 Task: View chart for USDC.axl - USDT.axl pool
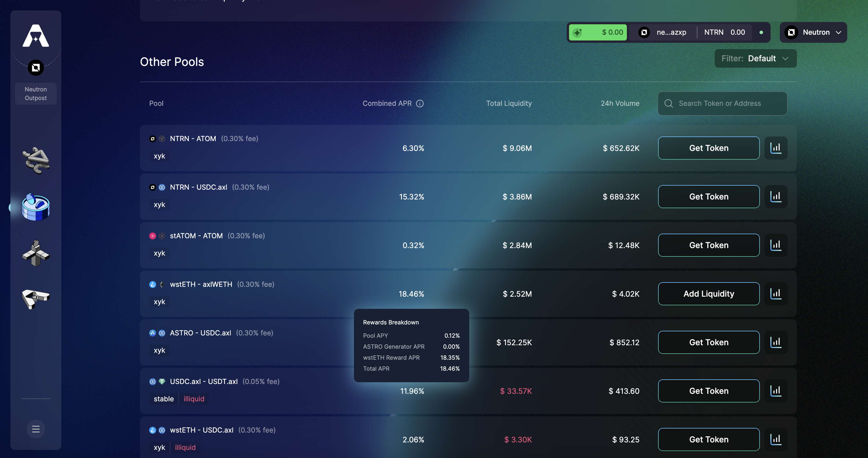pos(776,391)
